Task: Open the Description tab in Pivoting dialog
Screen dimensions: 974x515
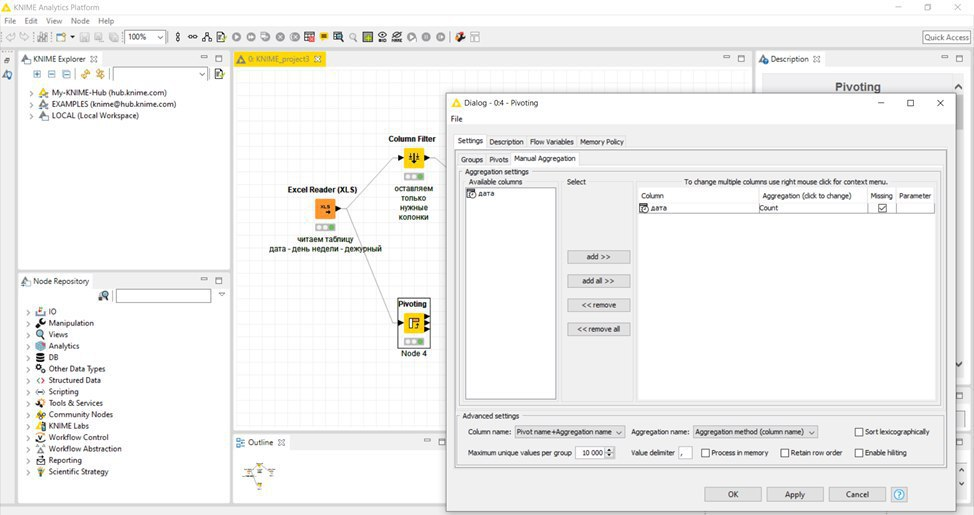Action: click(506, 142)
